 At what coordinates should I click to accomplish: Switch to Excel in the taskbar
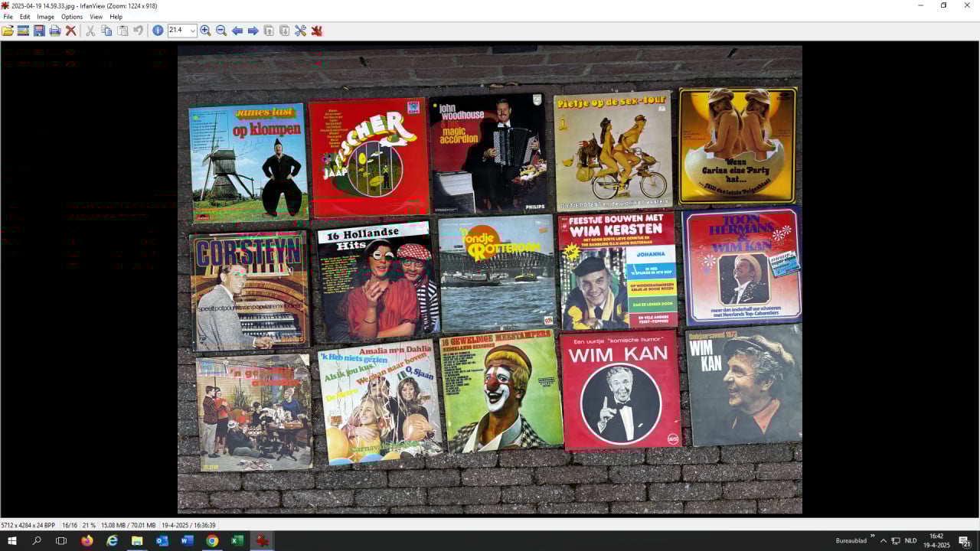pos(237,540)
